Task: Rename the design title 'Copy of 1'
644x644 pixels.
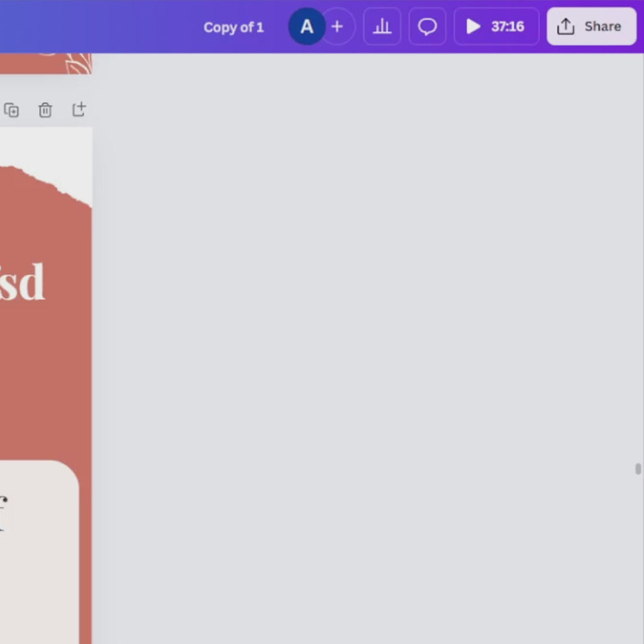Action: point(233,28)
